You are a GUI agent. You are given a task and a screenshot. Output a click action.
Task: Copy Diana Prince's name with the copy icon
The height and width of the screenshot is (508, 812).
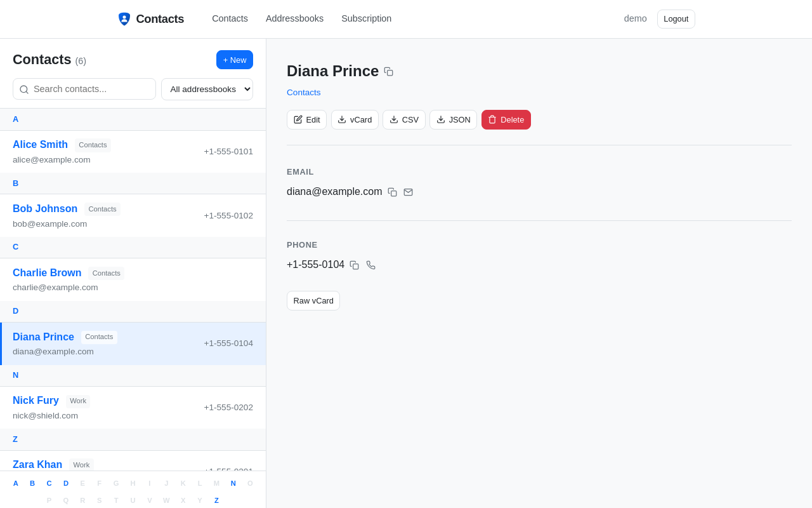coord(388,72)
